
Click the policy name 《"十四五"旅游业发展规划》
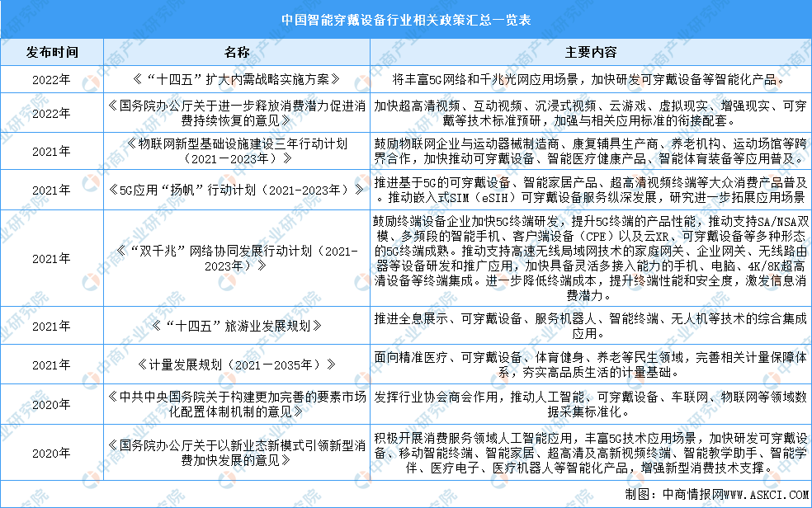point(237,327)
